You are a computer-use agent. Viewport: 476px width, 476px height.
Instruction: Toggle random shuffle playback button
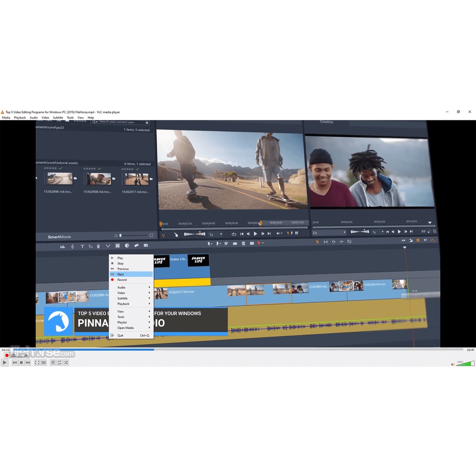(x=66, y=363)
